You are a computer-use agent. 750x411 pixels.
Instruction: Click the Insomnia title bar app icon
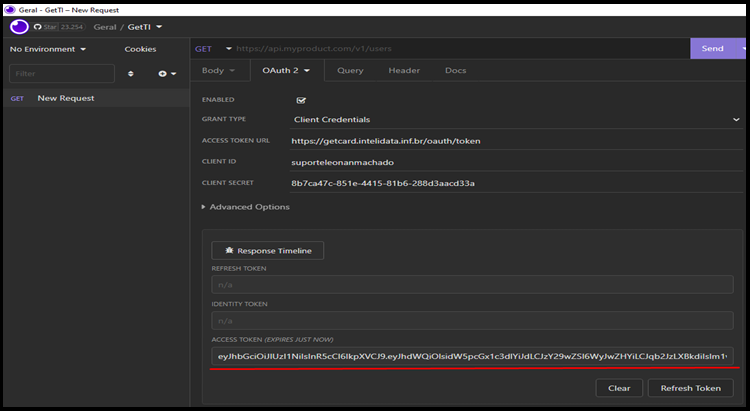pos(10,10)
